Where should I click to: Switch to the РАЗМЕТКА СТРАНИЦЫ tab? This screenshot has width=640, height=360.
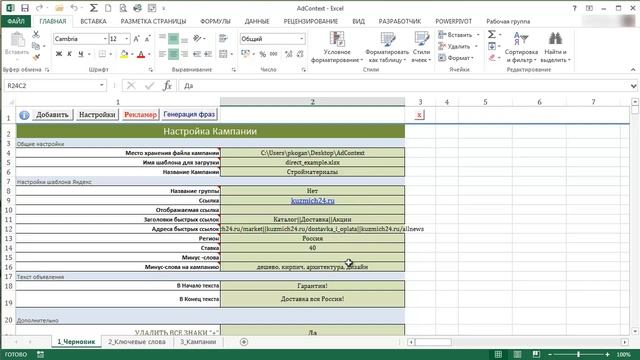pos(153,21)
